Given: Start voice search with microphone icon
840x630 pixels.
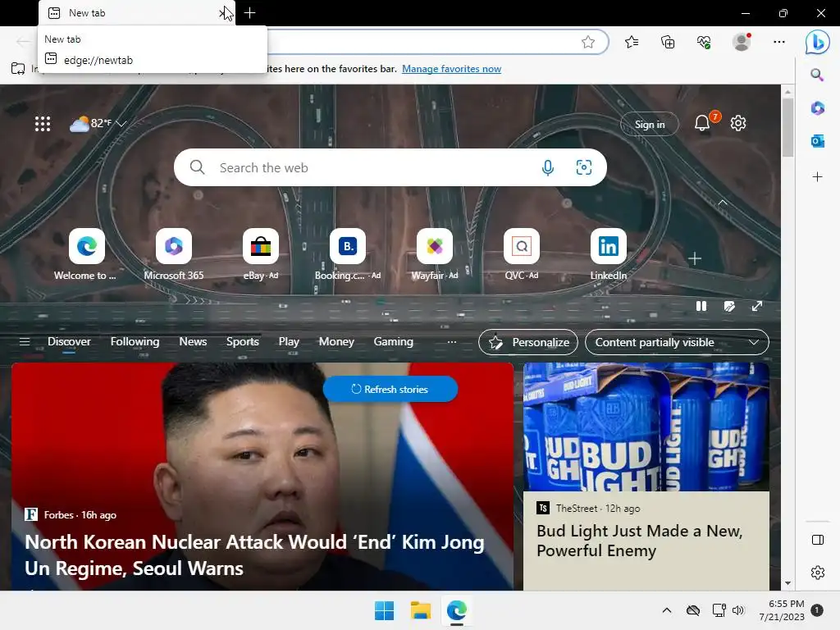Looking at the screenshot, I should (547, 167).
